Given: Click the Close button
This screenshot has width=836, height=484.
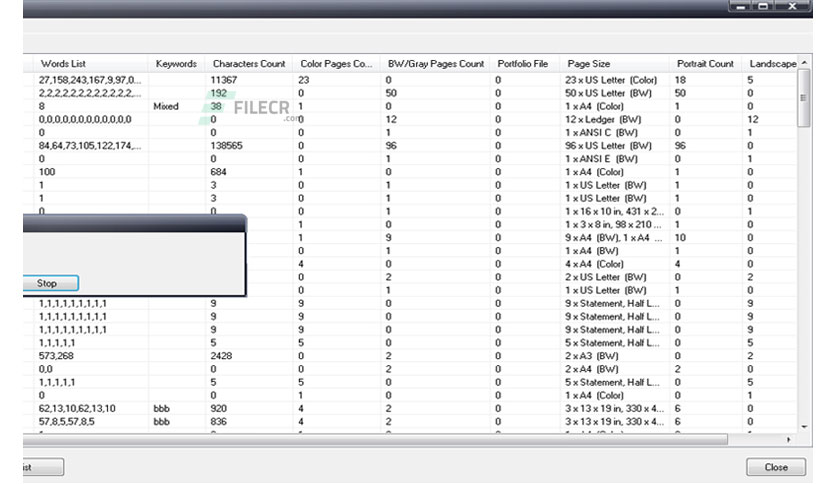Looking at the screenshot, I should coord(776,467).
